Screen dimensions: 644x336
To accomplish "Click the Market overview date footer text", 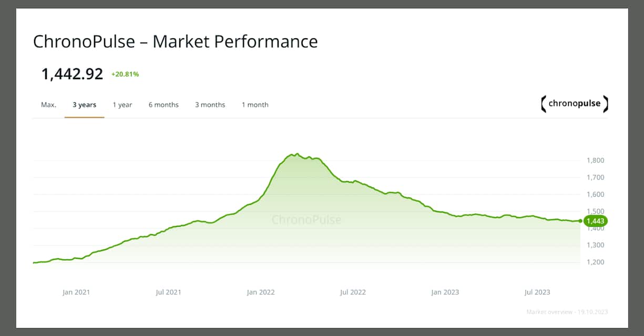I will click(x=567, y=312).
